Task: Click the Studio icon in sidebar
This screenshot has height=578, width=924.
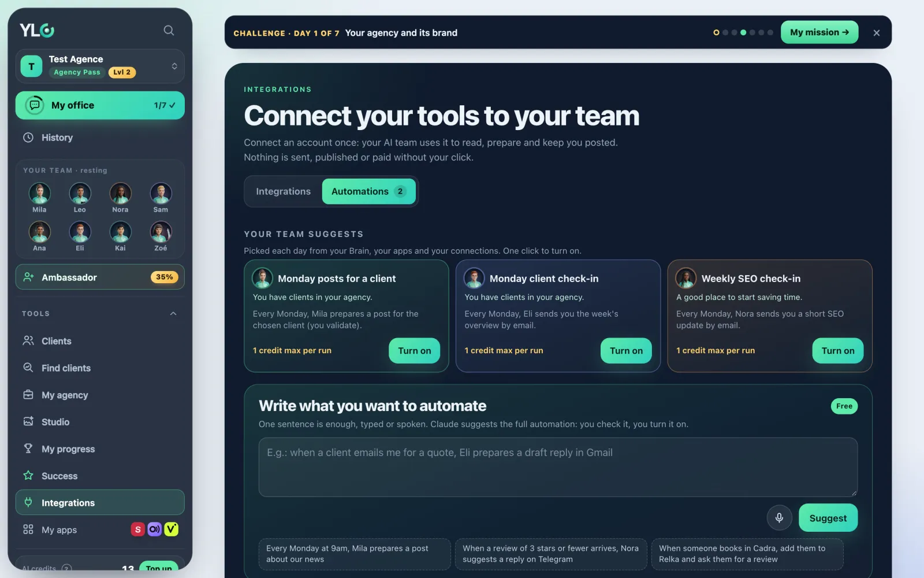Action: pyautogui.click(x=28, y=421)
